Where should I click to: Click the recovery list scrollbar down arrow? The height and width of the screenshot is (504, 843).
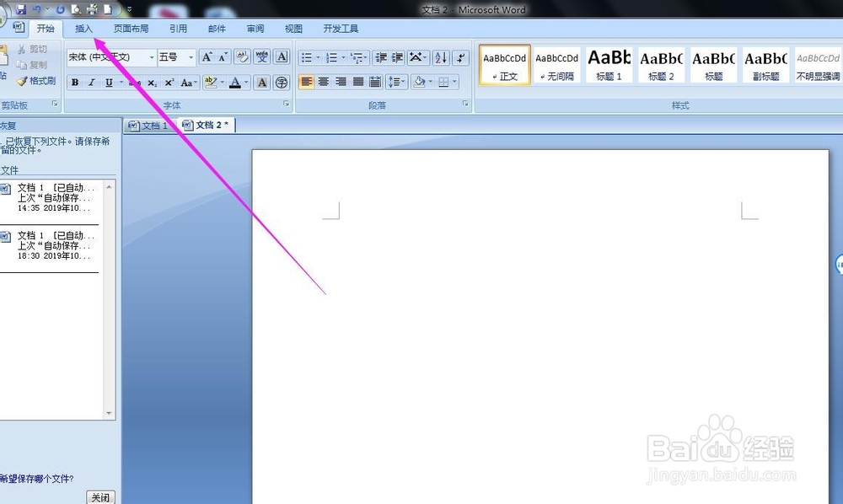click(109, 413)
